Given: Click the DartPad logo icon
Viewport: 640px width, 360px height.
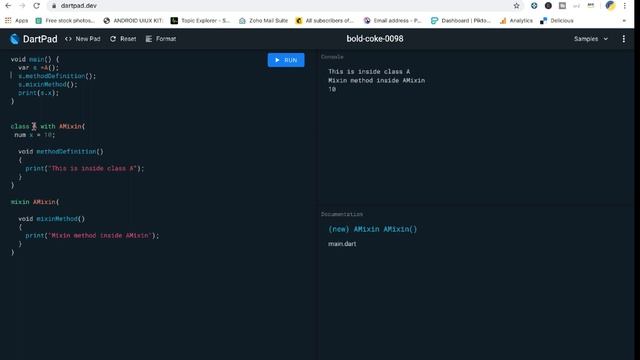Looking at the screenshot, I should (x=15, y=39).
